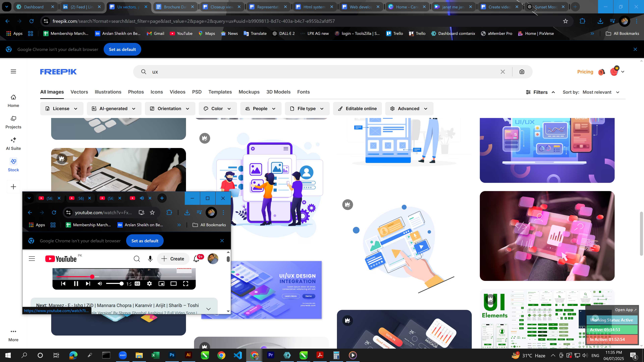Click the YouTube search magnifier icon
The width and height of the screenshot is (644, 362).
[x=137, y=259]
